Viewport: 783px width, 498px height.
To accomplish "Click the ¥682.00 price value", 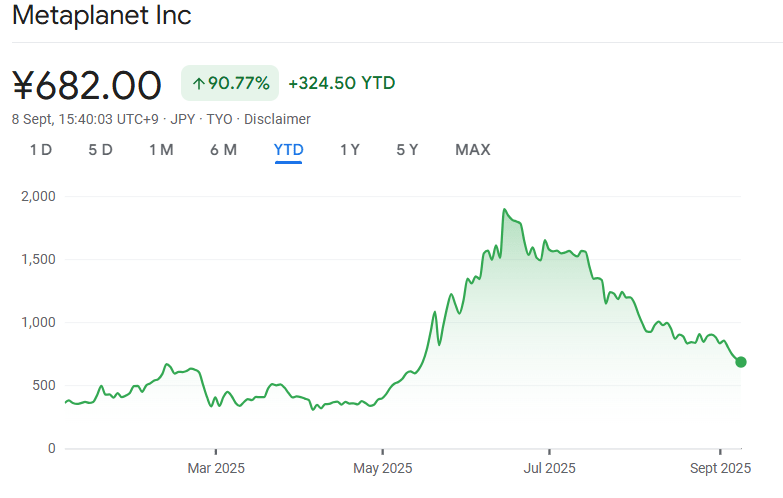I will point(87,85).
